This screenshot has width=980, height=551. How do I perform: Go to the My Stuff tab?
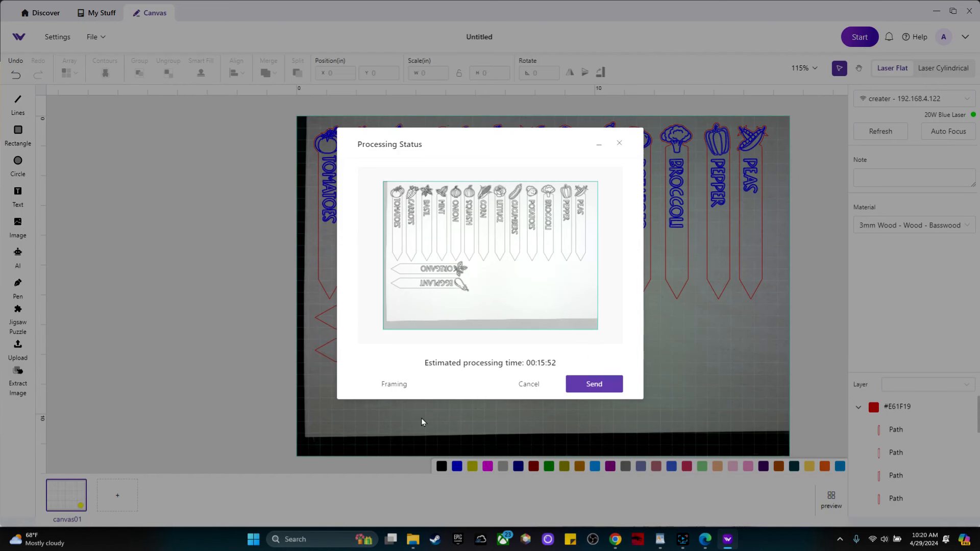(x=96, y=13)
